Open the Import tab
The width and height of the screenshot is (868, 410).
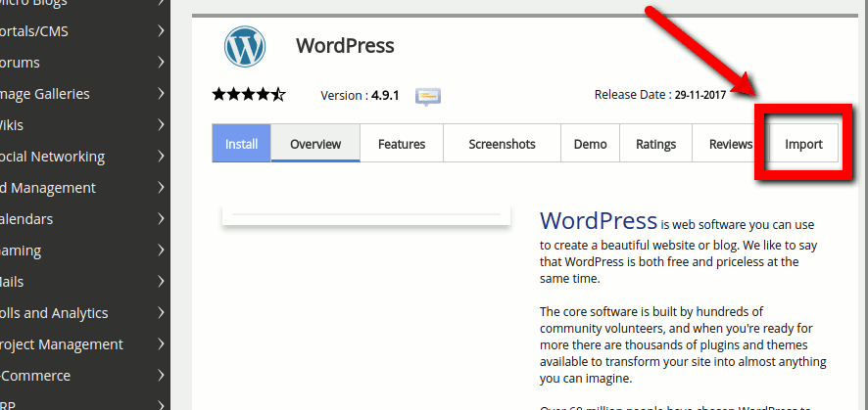tap(803, 144)
